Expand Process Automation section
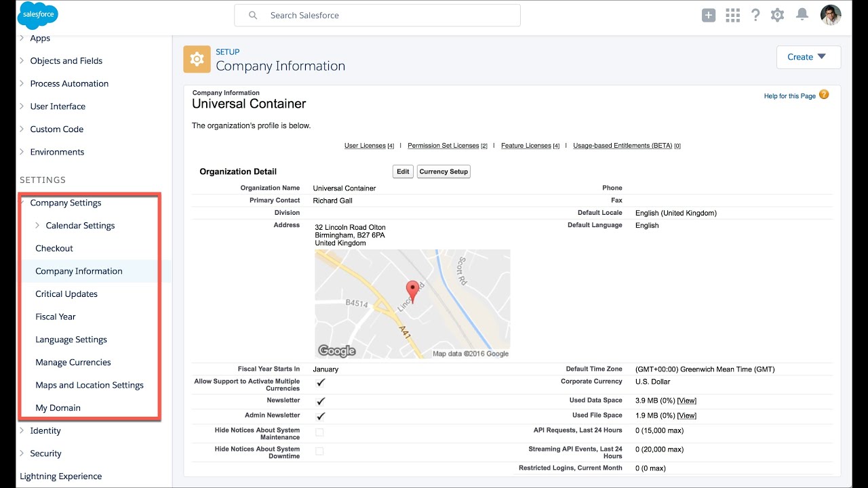The height and width of the screenshot is (488, 868). click(22, 83)
